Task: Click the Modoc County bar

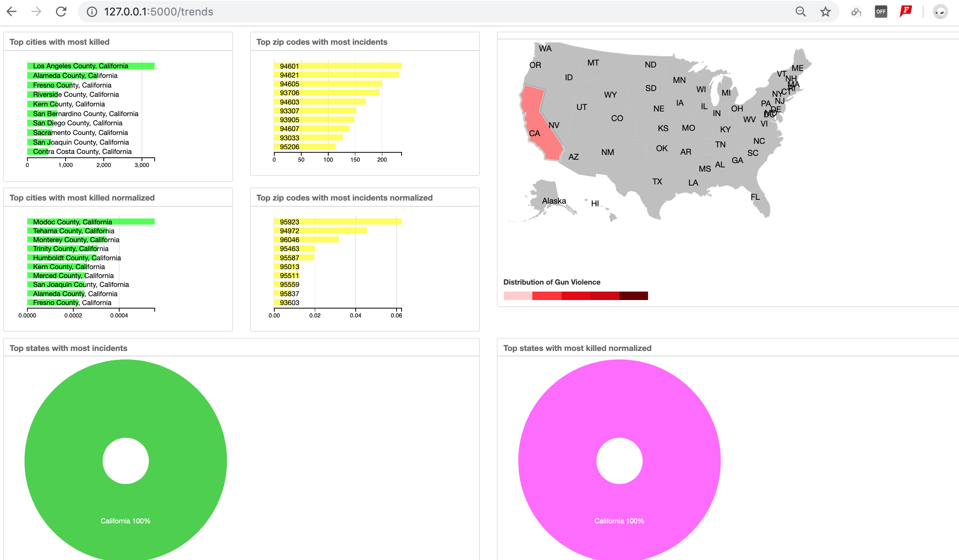Action: click(91, 222)
